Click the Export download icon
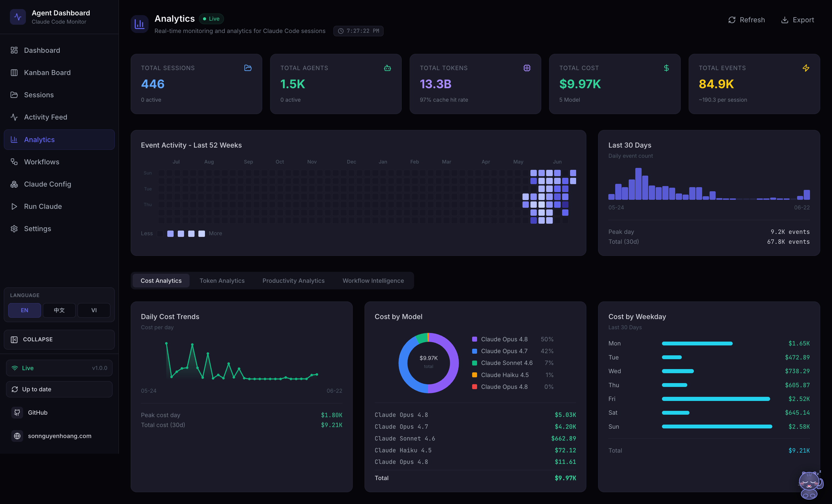 point(785,20)
